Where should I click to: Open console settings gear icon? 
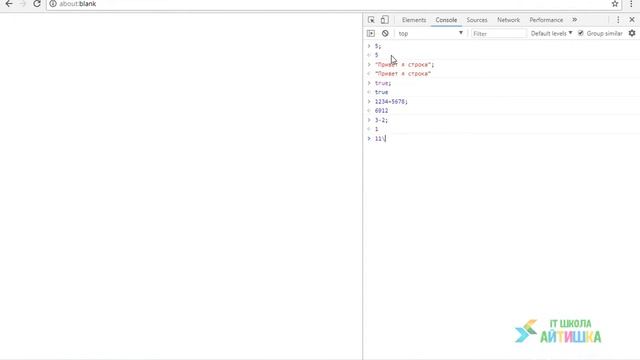tap(632, 33)
